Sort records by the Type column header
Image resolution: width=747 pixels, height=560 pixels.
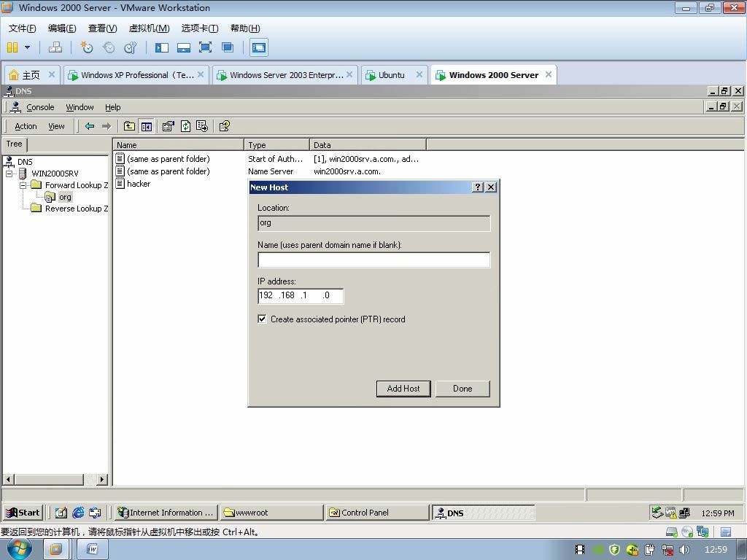click(276, 145)
